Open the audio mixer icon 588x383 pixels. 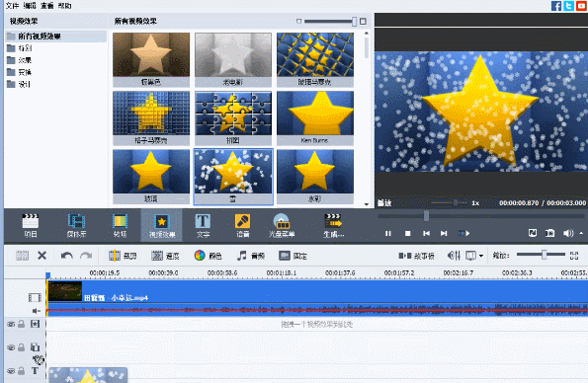click(454, 256)
